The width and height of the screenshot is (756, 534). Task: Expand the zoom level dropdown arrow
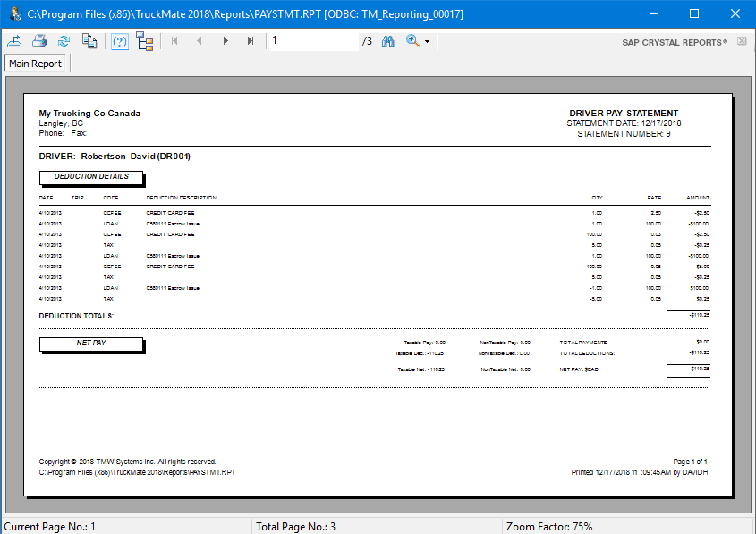[428, 42]
